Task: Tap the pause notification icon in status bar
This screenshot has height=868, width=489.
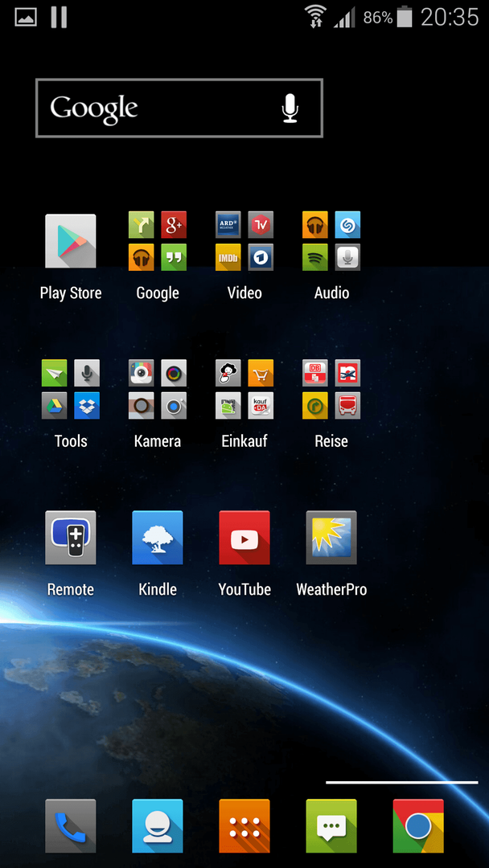Action: [x=59, y=17]
